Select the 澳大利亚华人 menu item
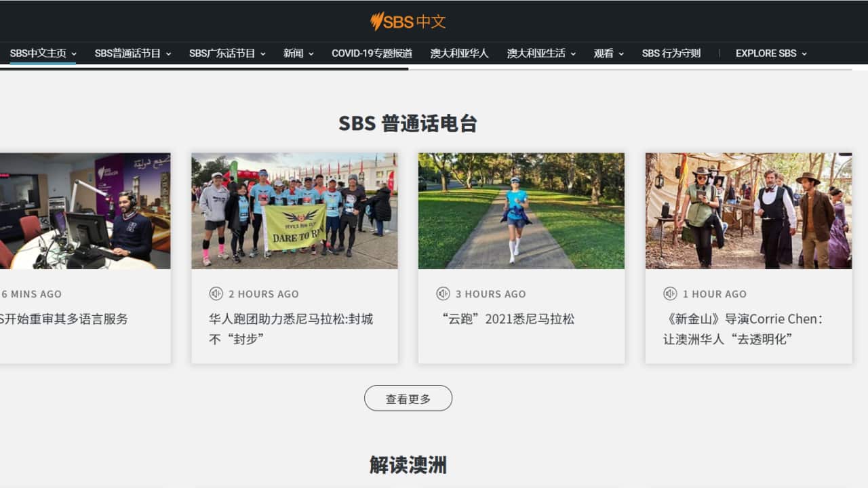The width and height of the screenshot is (868, 488). [459, 52]
